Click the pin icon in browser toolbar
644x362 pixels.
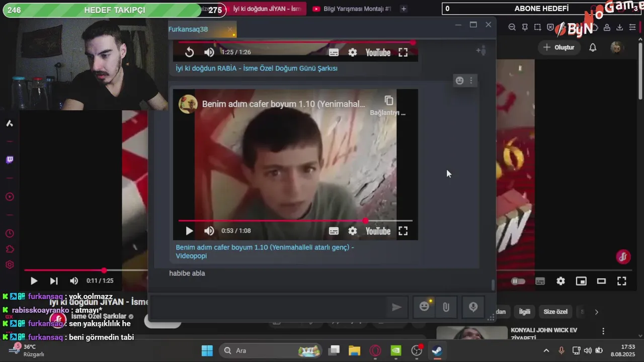coord(525,27)
